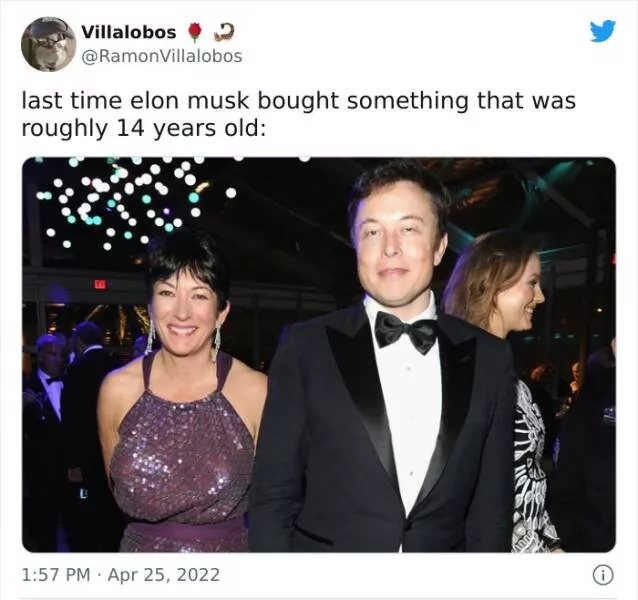The image size is (638, 600).
Task: Click the Twitter bird logo
Action: click(x=603, y=31)
